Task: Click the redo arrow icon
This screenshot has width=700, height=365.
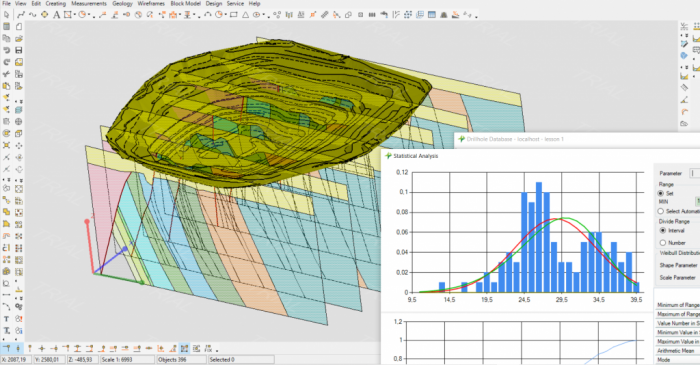Action: click(x=7, y=62)
